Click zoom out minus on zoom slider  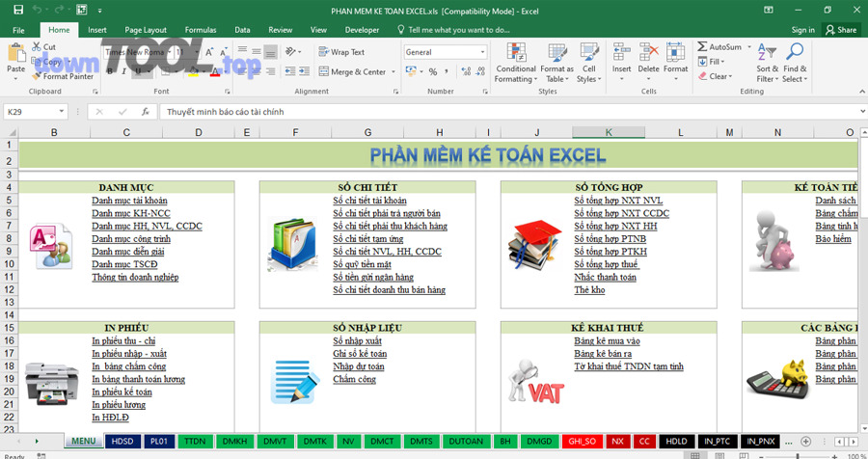[x=762, y=456]
